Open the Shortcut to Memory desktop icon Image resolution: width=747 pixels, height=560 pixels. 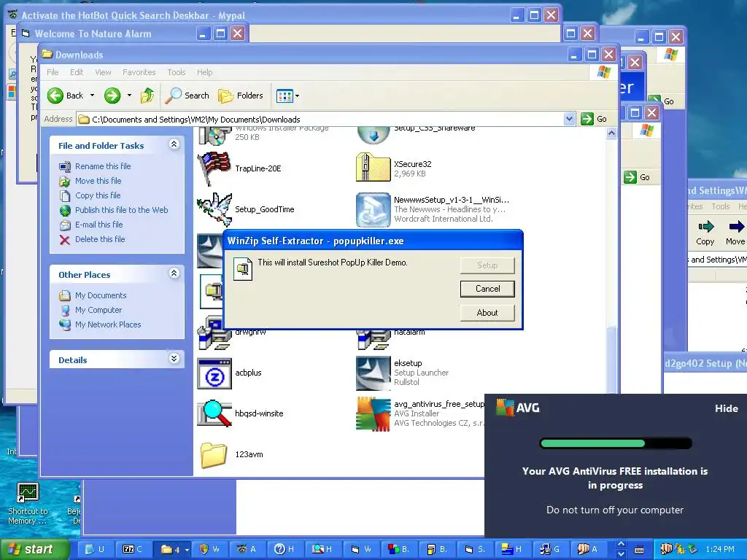(28, 503)
